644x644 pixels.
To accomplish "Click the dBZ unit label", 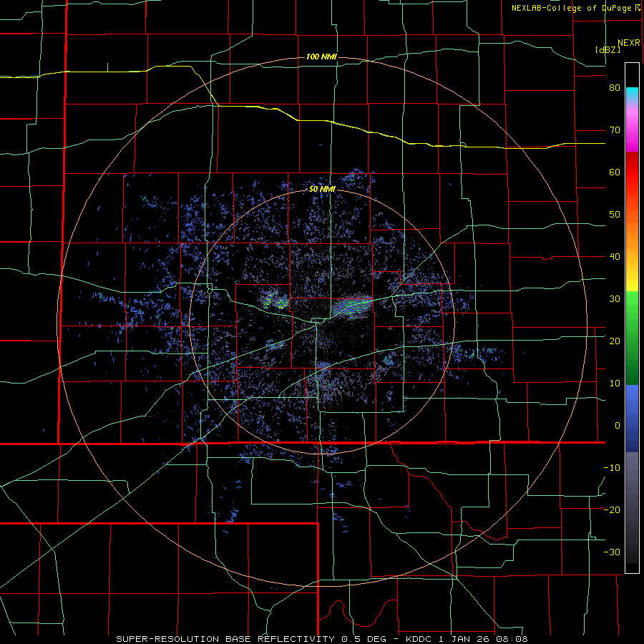I will click(608, 49).
